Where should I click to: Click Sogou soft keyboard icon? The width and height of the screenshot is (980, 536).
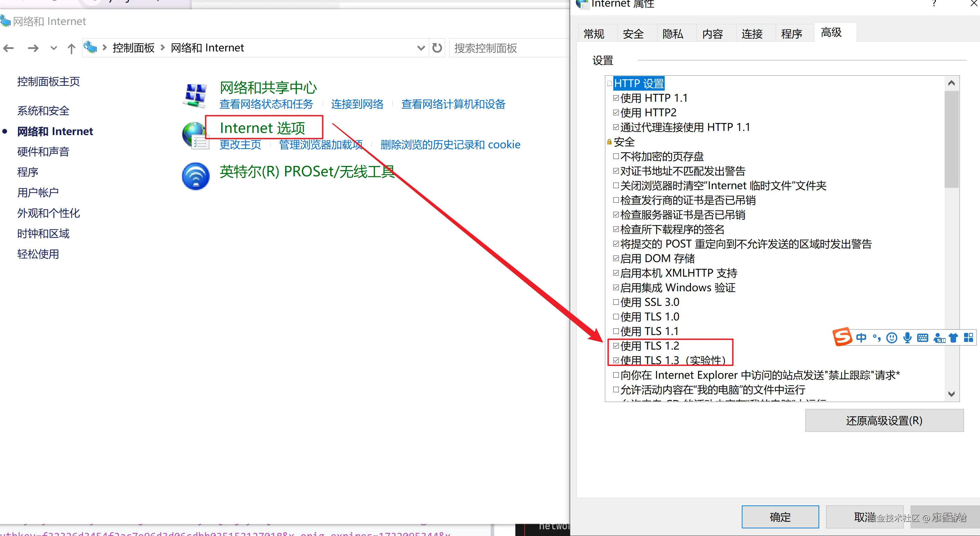pos(923,338)
